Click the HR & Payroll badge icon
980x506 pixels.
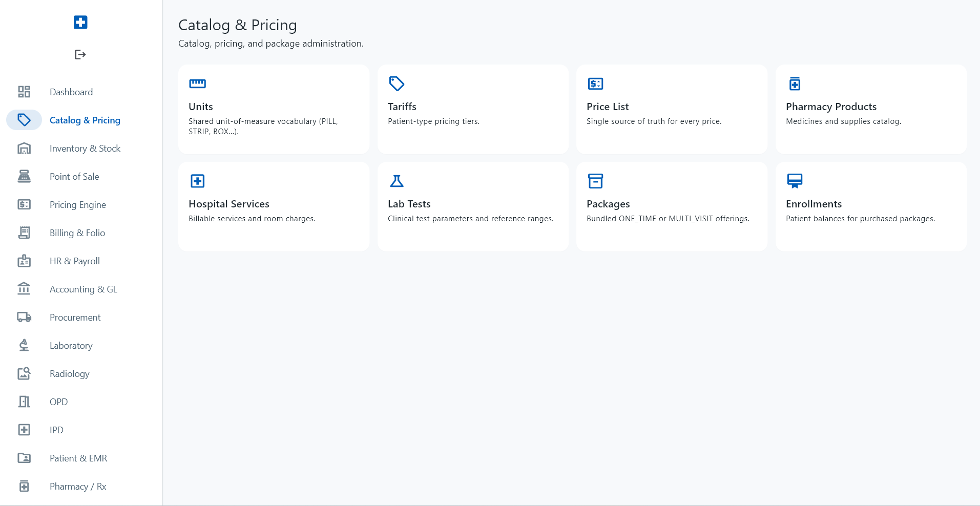tap(24, 261)
